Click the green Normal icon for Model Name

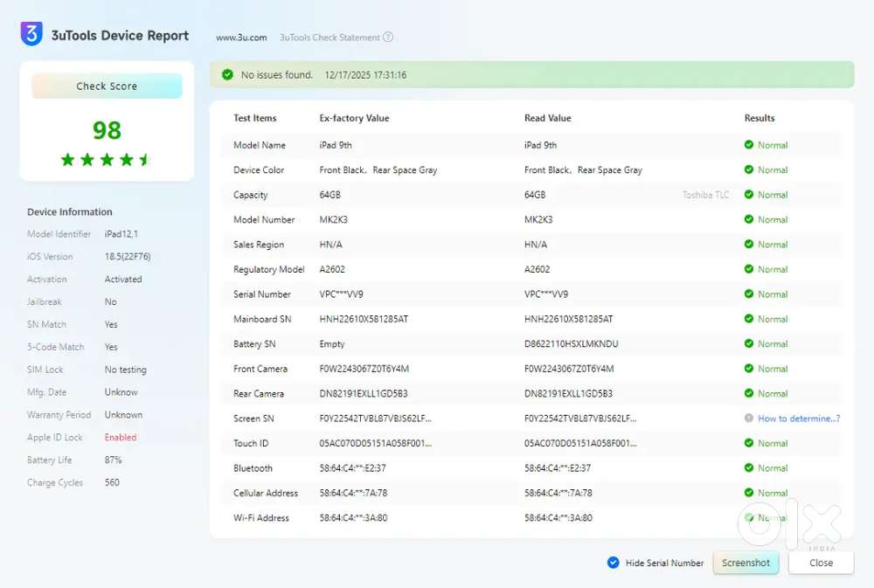(749, 145)
